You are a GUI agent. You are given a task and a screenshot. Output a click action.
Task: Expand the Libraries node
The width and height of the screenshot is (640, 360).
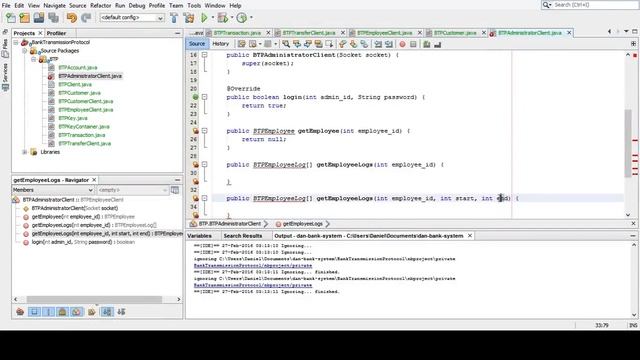tap(24, 152)
